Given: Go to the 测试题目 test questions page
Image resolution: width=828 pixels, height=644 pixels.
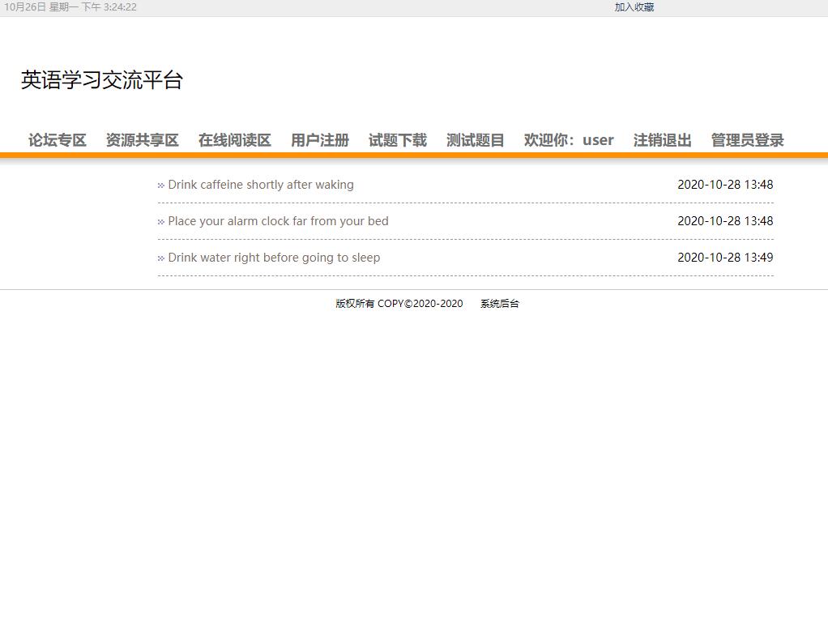Looking at the screenshot, I should [475, 139].
